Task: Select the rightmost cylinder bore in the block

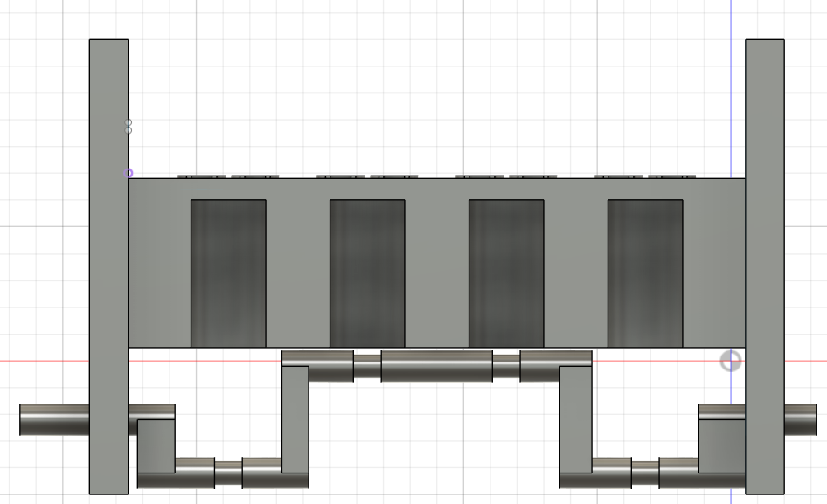Action: point(645,273)
